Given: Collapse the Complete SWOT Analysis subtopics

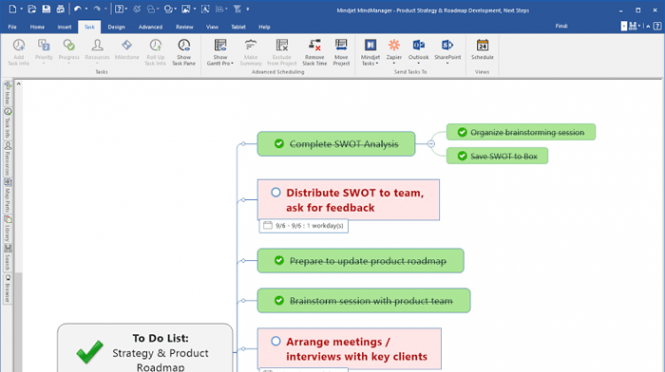Looking at the screenshot, I should [x=431, y=144].
